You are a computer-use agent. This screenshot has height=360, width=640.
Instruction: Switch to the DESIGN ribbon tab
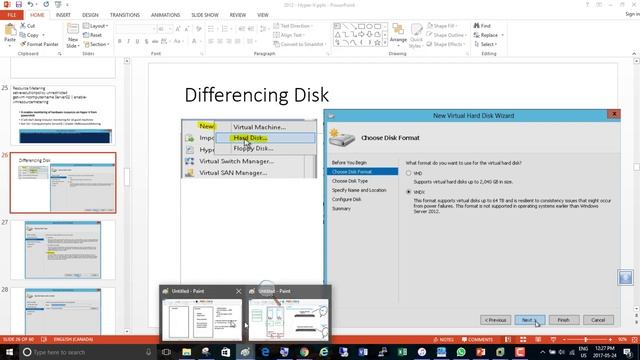pyautogui.click(x=90, y=15)
